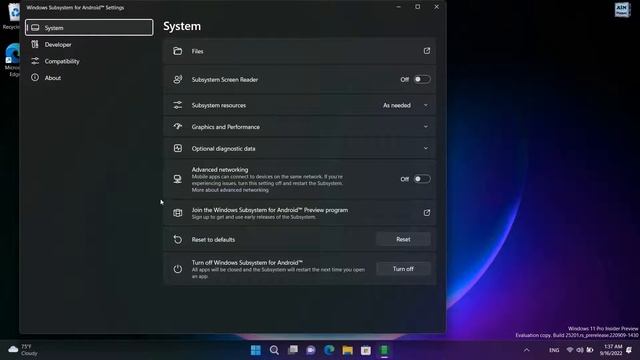This screenshot has width=640, height=360.
Task: Maximize the Settings window
Action: (x=418, y=7)
